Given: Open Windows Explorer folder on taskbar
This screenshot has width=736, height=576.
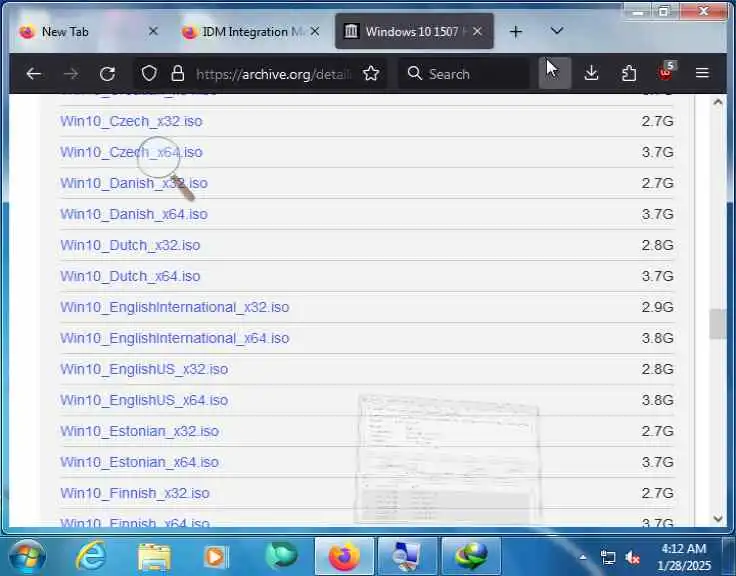Looking at the screenshot, I should click(x=154, y=557).
